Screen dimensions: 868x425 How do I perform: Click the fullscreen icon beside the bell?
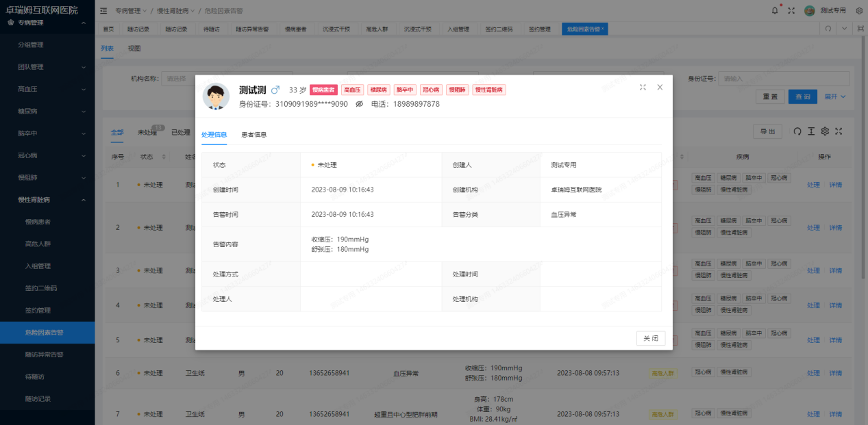[x=791, y=10]
